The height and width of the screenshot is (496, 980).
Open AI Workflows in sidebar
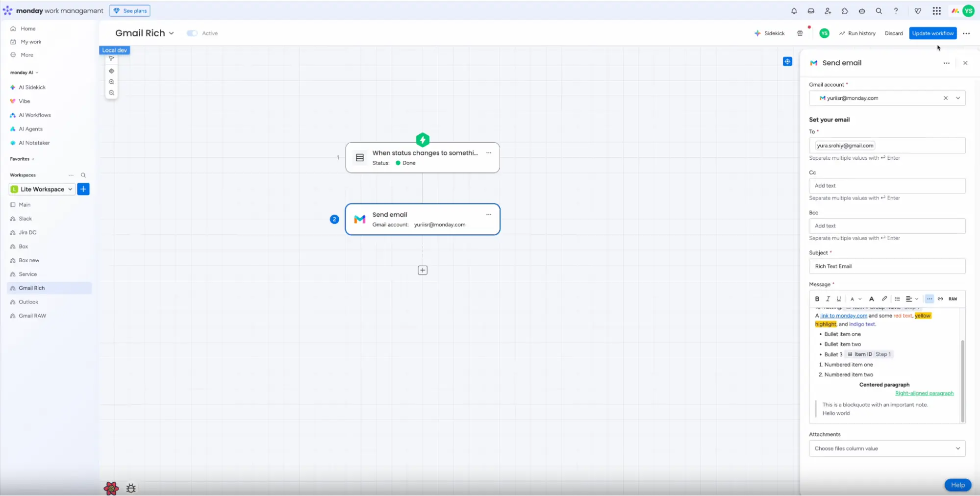pos(35,115)
